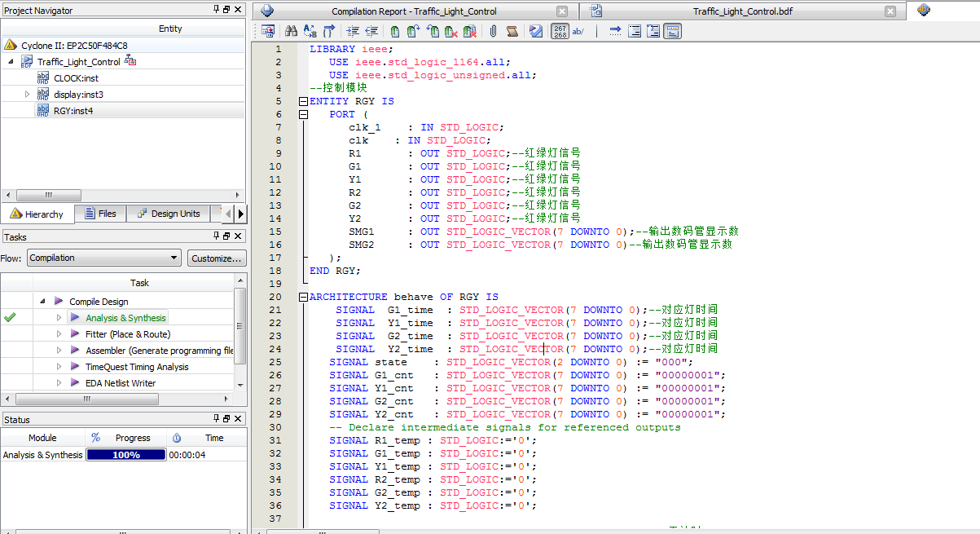980x534 pixels.
Task: Click the scroll-shaped template icon
Action: [512, 32]
